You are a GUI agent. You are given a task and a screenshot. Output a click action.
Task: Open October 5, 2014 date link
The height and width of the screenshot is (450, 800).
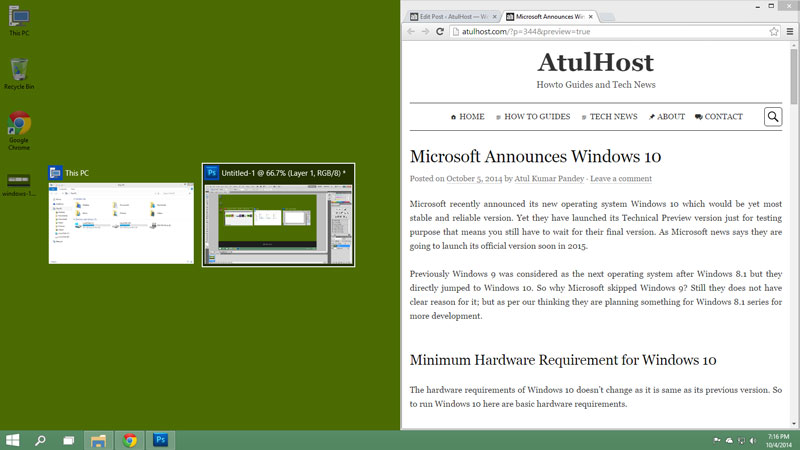(x=474, y=179)
